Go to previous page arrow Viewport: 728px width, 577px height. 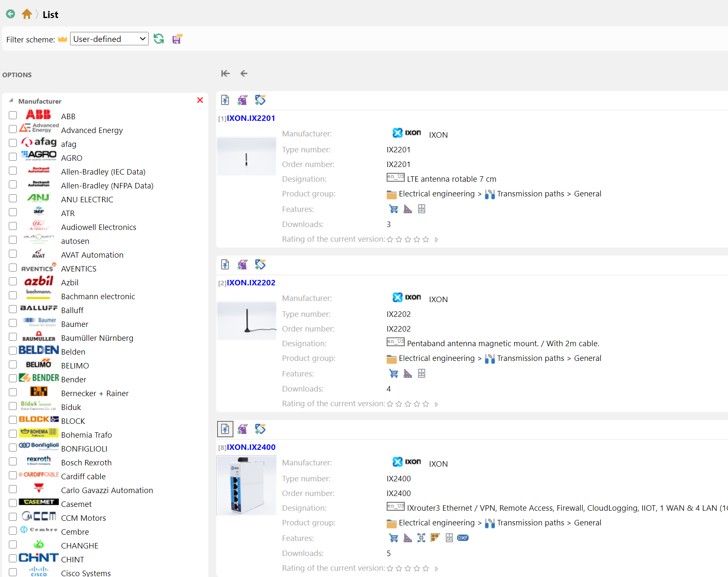coord(244,73)
